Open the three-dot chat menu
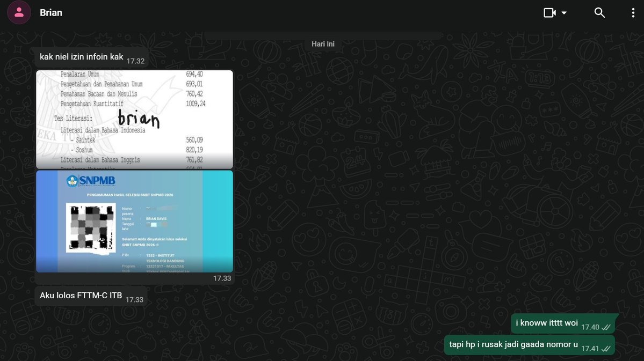The width and height of the screenshot is (644, 361). coord(633,13)
